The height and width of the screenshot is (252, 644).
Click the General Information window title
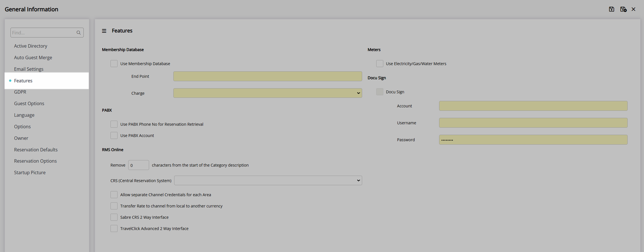click(x=32, y=9)
